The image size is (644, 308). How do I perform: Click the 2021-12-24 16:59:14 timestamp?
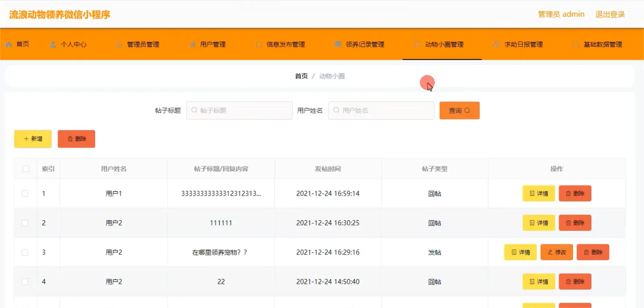pyautogui.click(x=328, y=193)
